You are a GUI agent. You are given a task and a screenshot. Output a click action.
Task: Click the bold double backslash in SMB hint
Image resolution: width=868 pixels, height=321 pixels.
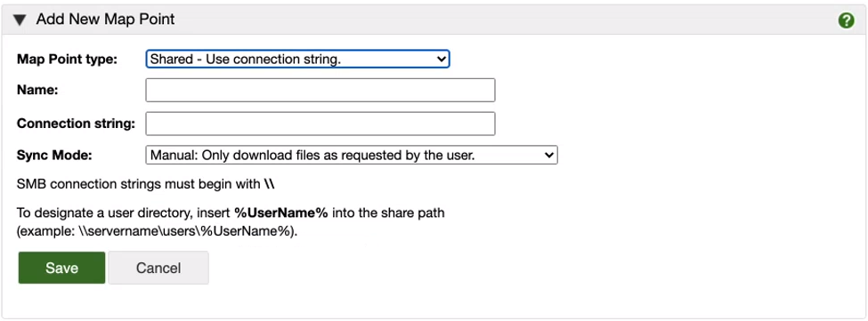tap(269, 185)
